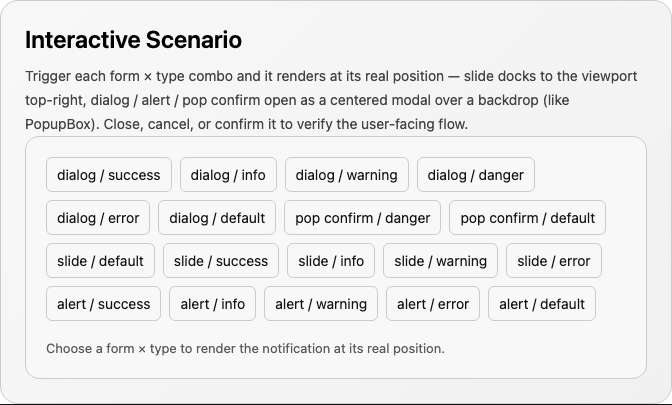This screenshot has height=405, width=672.
Task: Open the alert / default modal
Action: [542, 303]
